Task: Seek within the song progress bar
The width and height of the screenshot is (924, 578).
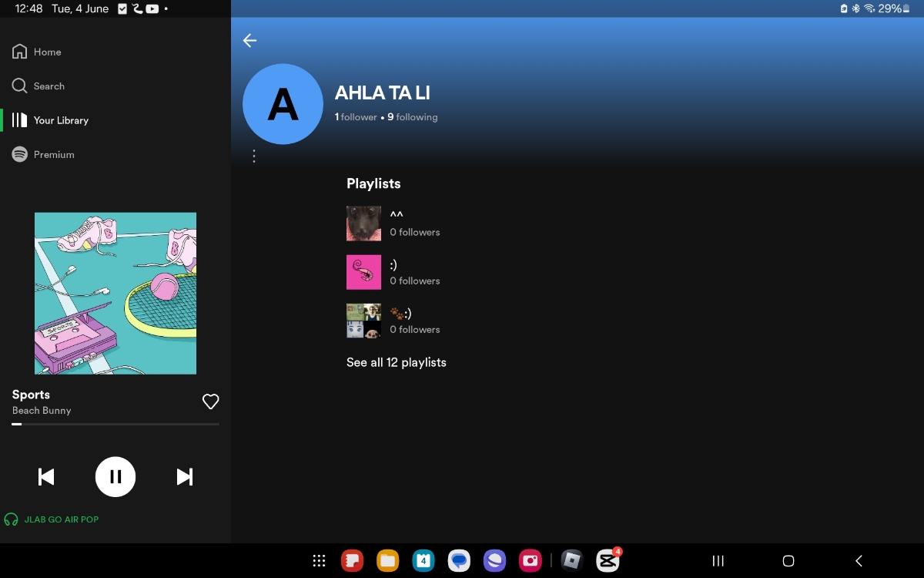Action: click(x=115, y=424)
